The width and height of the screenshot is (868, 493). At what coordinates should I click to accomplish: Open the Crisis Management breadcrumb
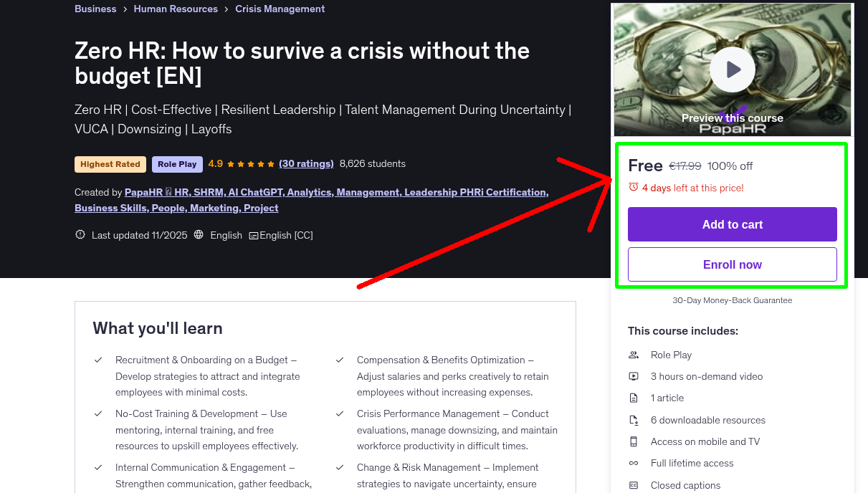(x=280, y=9)
